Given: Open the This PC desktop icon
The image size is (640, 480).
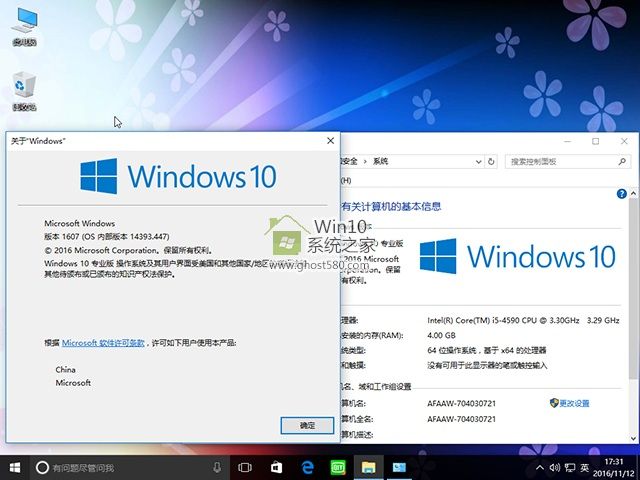Looking at the screenshot, I should tap(23, 22).
